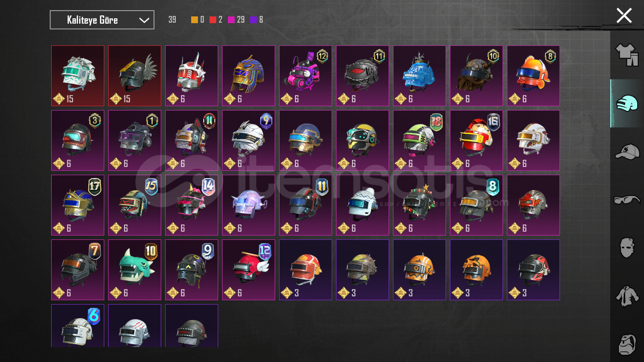Filter by the pink quality count 29
This screenshot has height=362, width=644.
236,20
